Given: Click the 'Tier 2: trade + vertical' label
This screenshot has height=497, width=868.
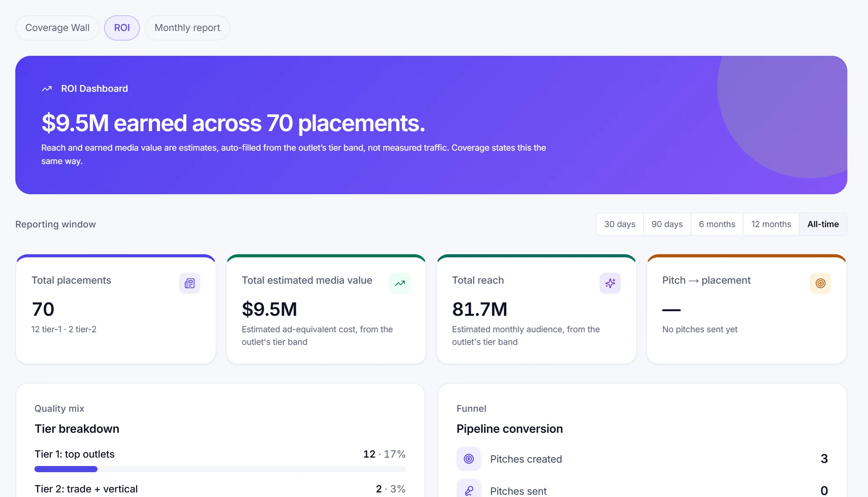Looking at the screenshot, I should (86, 489).
